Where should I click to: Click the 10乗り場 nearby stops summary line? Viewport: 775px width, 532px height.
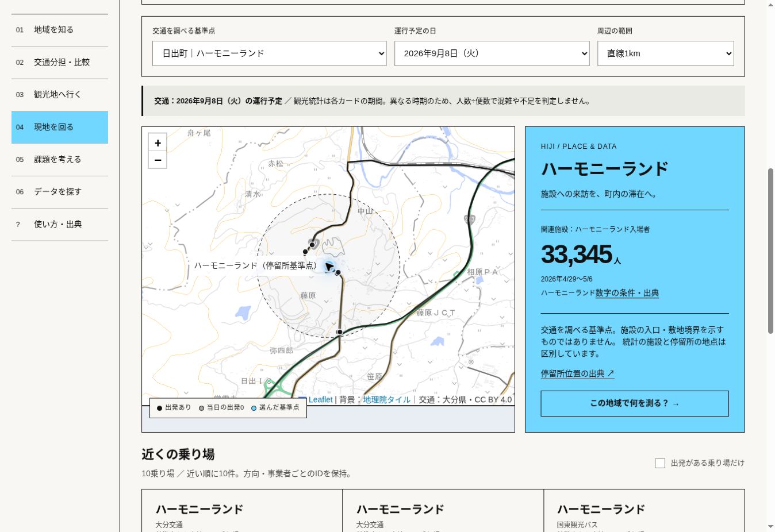coord(248,474)
